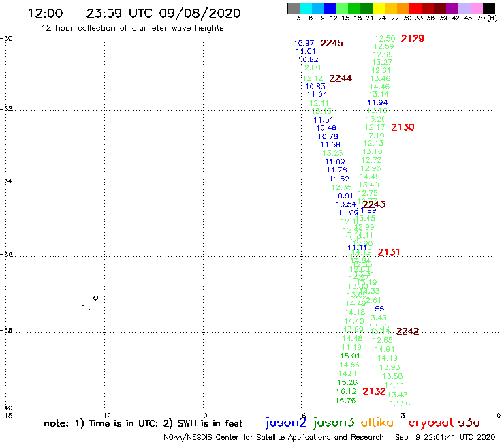504x443 pixels.
Task: Click the 10.91 wave height value
Action: point(344,196)
